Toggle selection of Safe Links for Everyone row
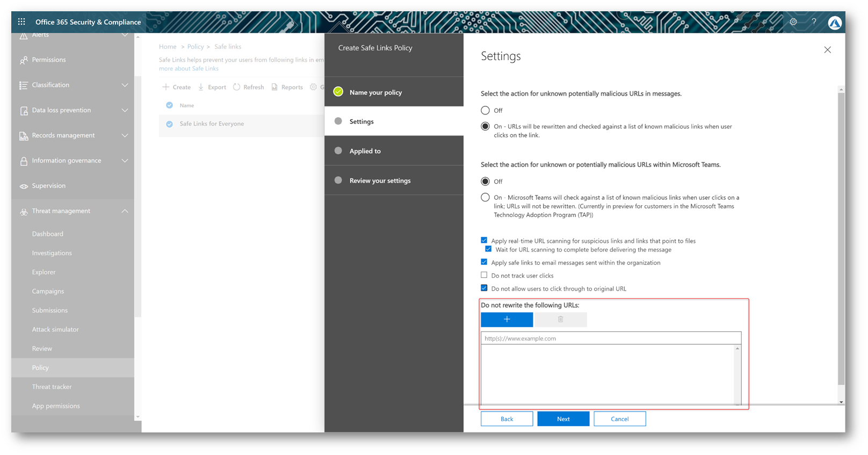Viewport: 868px width, 455px height. coord(169,124)
